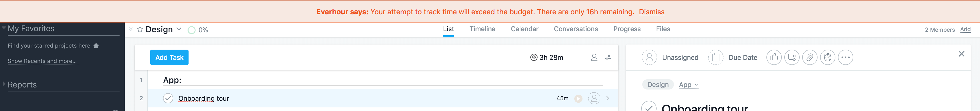The image size is (980, 111).
Task: Collapse the My Favorites section
Action: pyautogui.click(x=4, y=27)
